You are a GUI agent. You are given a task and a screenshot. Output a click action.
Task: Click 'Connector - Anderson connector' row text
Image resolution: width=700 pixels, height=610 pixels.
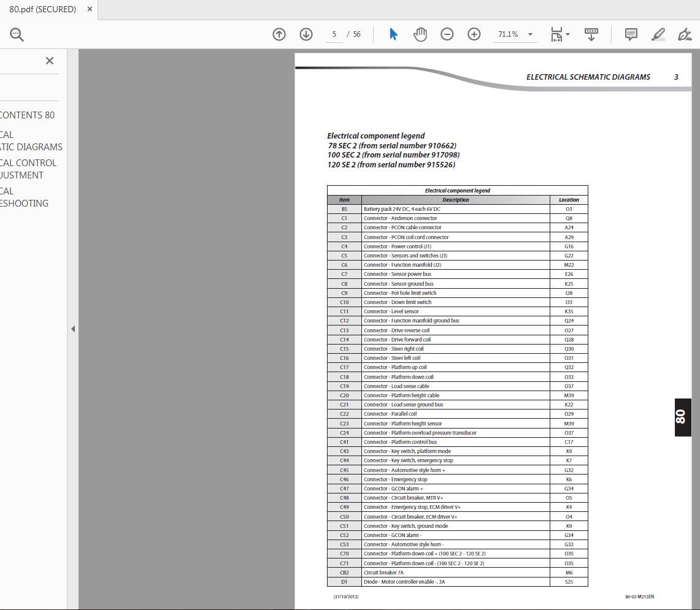click(400, 218)
